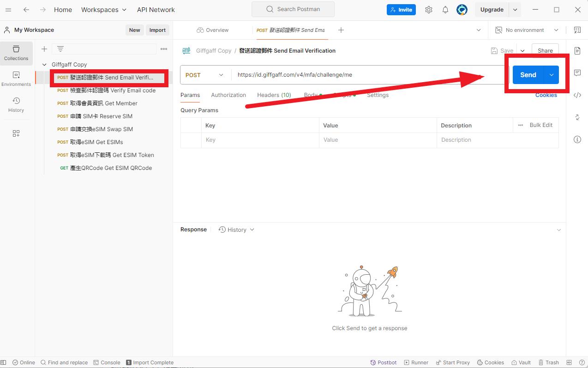Select Verify Email code request

point(107,90)
